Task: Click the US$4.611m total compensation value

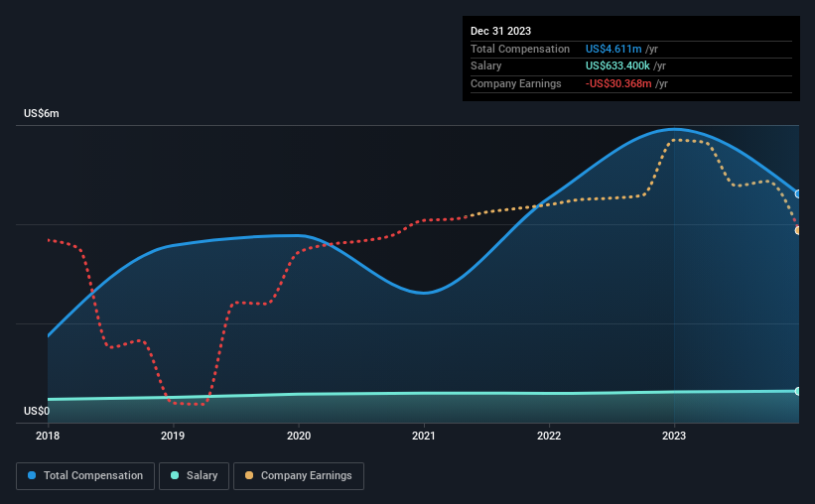Action: [x=613, y=49]
